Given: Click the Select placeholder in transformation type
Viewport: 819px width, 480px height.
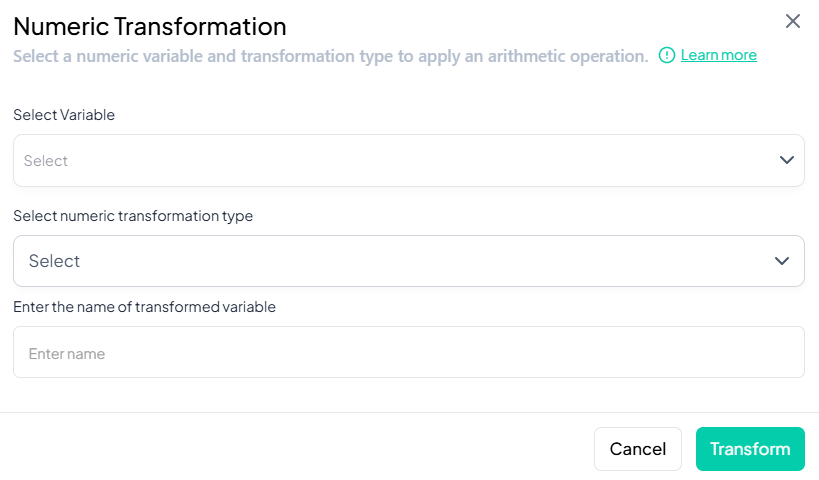Looking at the screenshot, I should pos(54,261).
